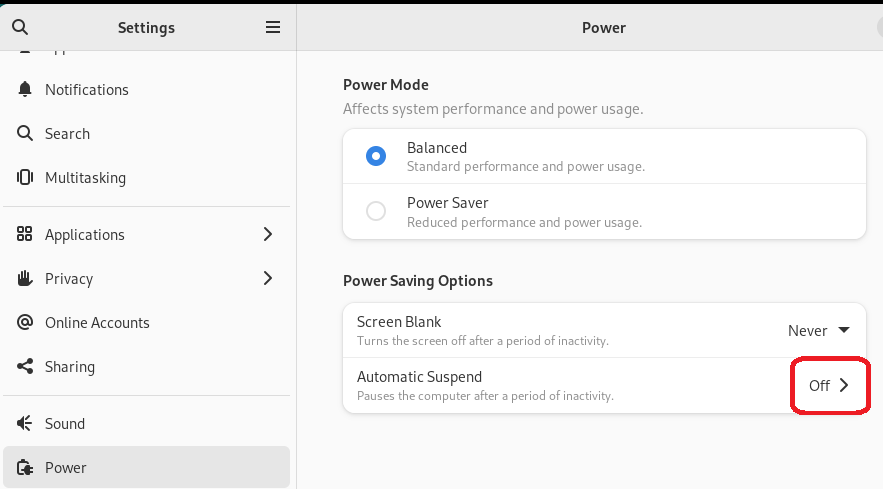The width and height of the screenshot is (883, 489).
Task: Open the Sound settings panel
Action: [65, 424]
